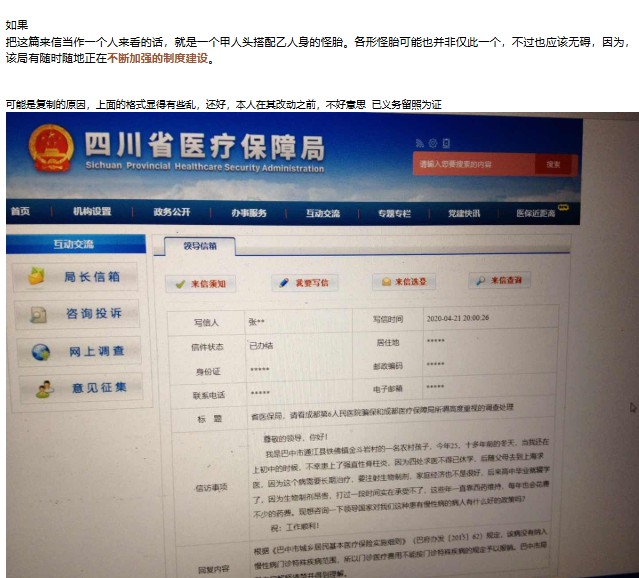Viewport: 639px width, 578px height.
Task: Click the 局长信箱 mailbox icon
Action: pyautogui.click(x=39, y=276)
